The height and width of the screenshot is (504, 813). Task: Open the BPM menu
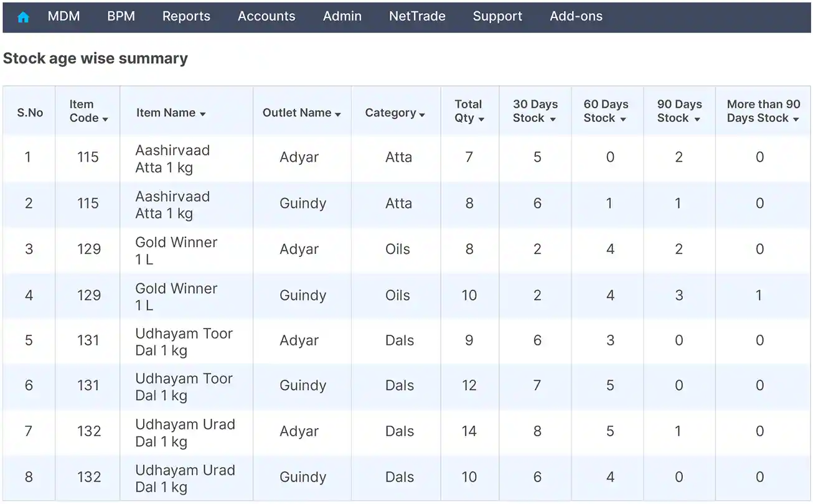(121, 16)
